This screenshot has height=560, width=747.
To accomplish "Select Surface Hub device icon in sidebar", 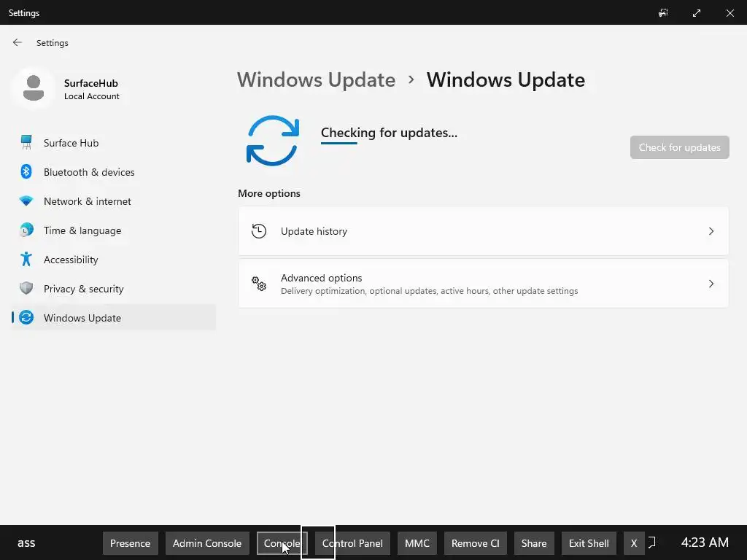I will tap(26, 142).
